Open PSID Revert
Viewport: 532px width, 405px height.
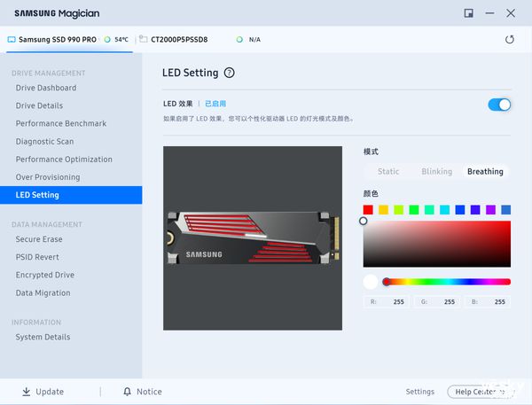tap(37, 257)
